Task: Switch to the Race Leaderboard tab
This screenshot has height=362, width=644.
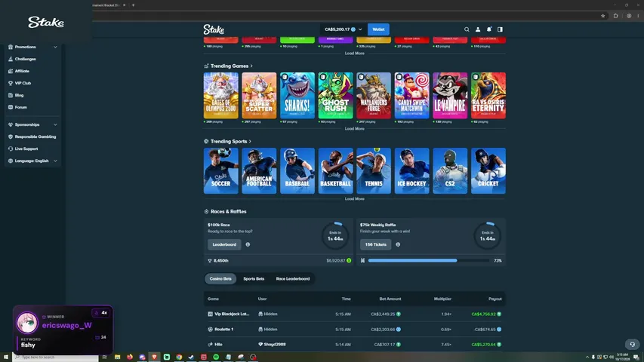Action: point(293,279)
